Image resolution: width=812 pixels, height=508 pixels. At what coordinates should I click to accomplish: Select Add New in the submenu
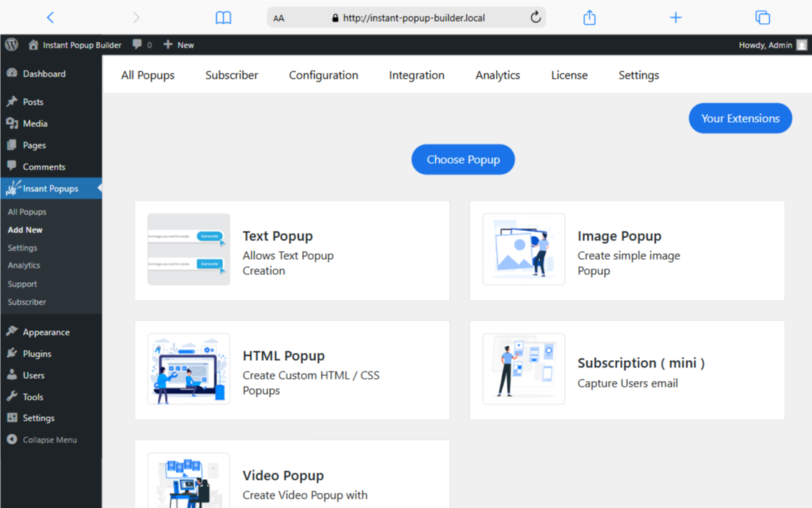25,229
